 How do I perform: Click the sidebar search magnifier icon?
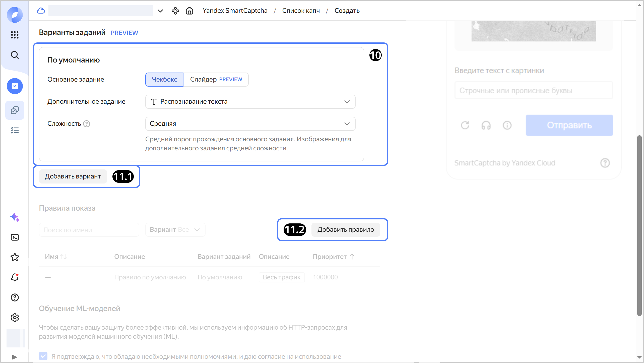pyautogui.click(x=15, y=55)
